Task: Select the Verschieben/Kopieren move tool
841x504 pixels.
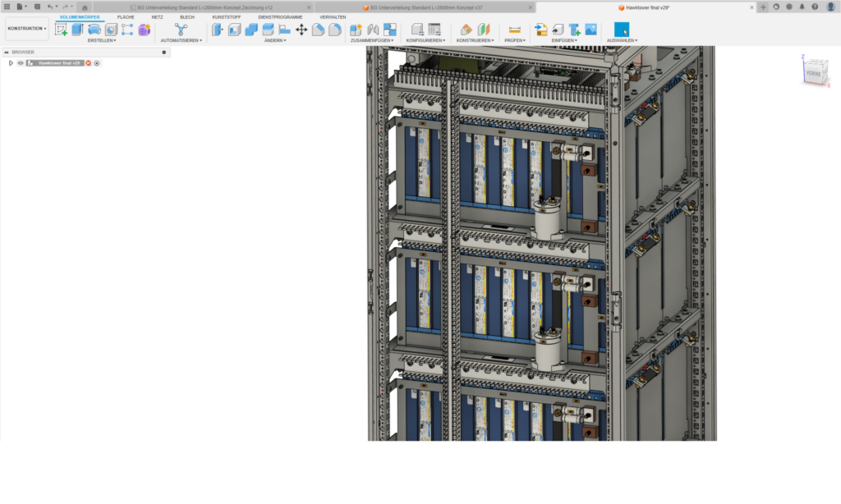Action: 301,29
